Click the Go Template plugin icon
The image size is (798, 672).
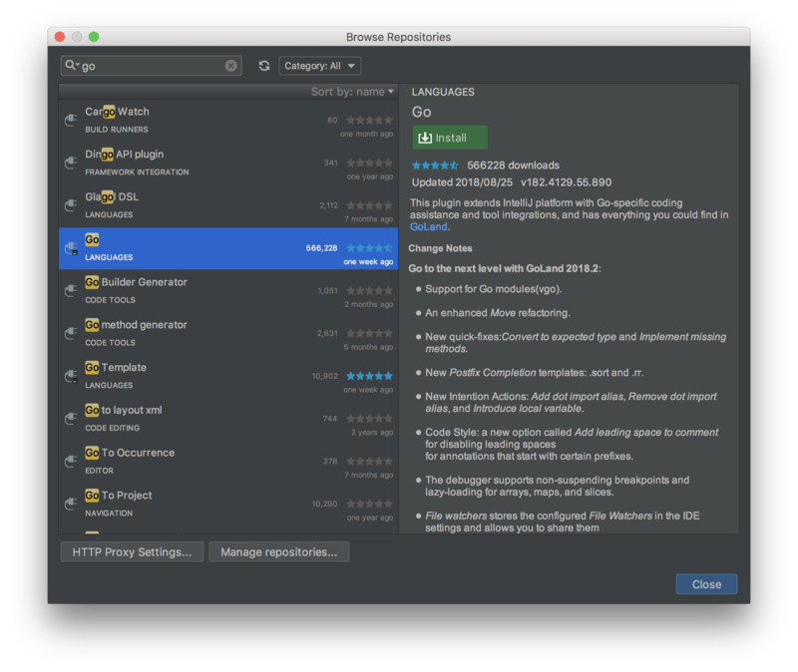[71, 377]
